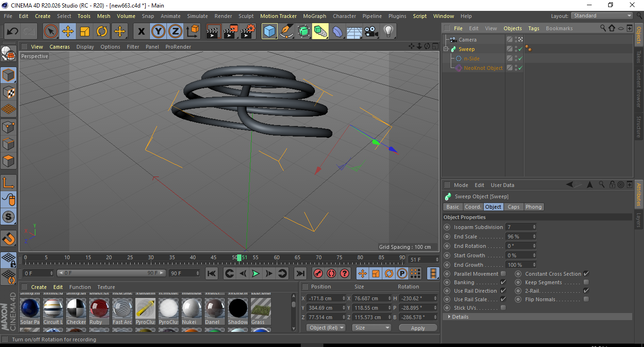Screen dimensions: 644x347
Task: Open Object (Rel) dropdown
Action: (x=326, y=328)
